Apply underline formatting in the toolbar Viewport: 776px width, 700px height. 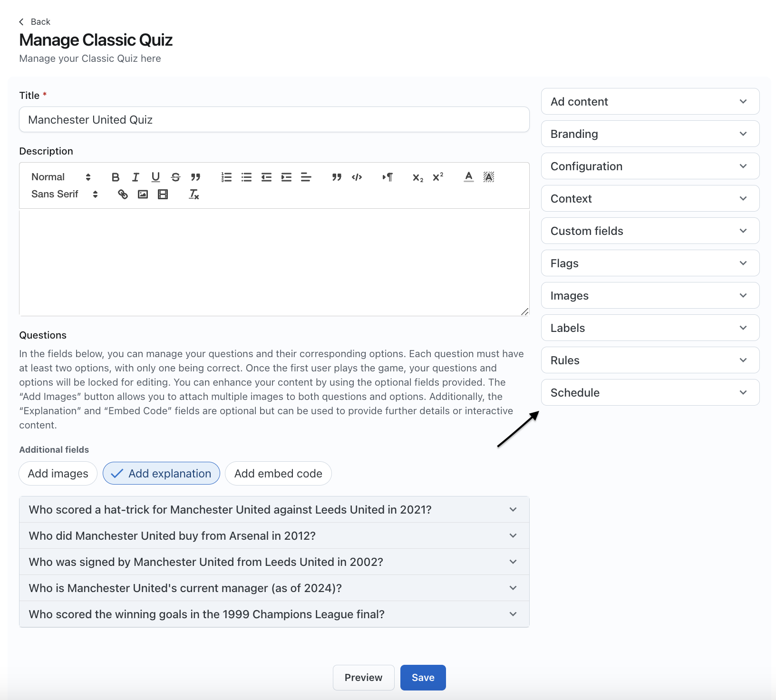coord(155,177)
